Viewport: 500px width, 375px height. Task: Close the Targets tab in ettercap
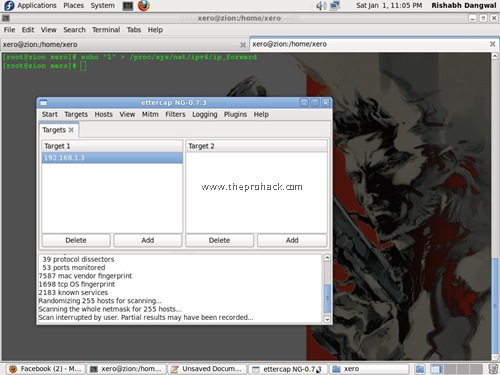click(x=71, y=130)
